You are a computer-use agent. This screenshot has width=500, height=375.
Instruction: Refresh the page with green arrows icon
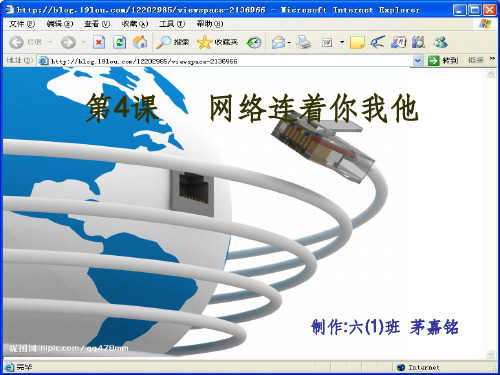[x=119, y=42]
